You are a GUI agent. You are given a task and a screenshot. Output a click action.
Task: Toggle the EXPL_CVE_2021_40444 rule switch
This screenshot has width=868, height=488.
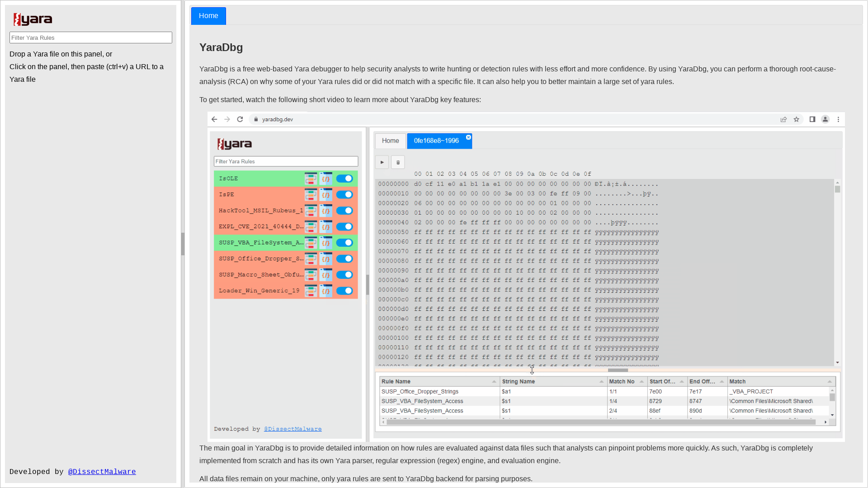(344, 227)
